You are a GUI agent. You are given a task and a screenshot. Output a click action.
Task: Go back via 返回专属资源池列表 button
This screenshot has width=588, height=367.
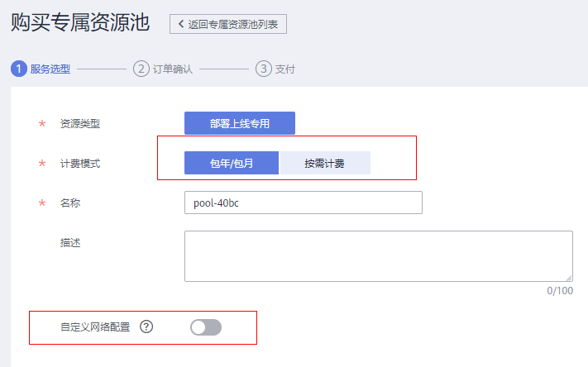(228, 24)
